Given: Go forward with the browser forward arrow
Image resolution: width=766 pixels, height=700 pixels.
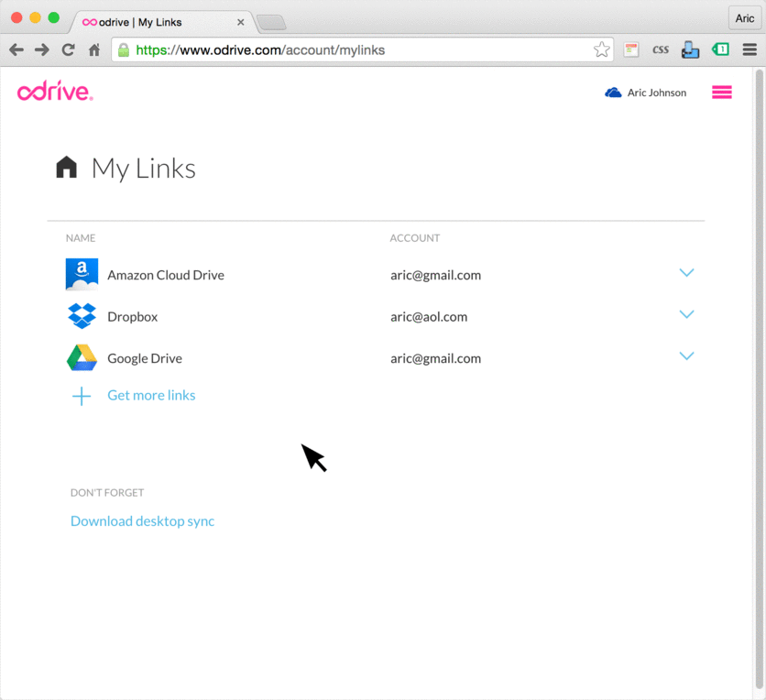Looking at the screenshot, I should (42, 49).
